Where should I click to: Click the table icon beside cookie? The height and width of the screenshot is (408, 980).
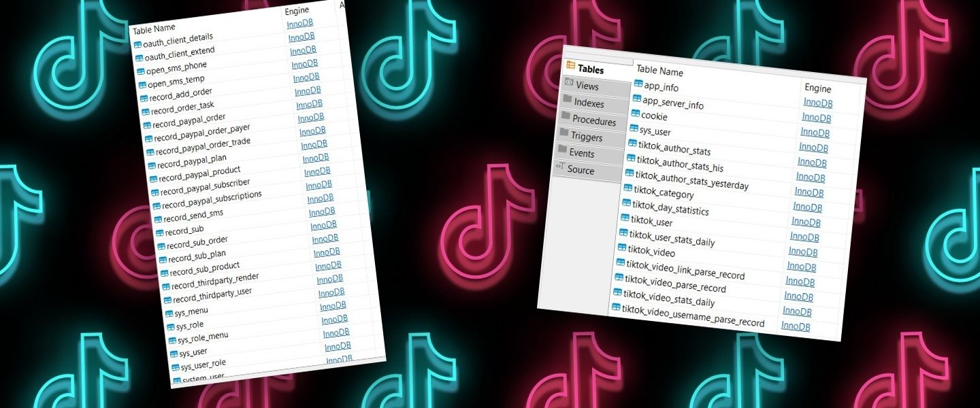point(636,114)
